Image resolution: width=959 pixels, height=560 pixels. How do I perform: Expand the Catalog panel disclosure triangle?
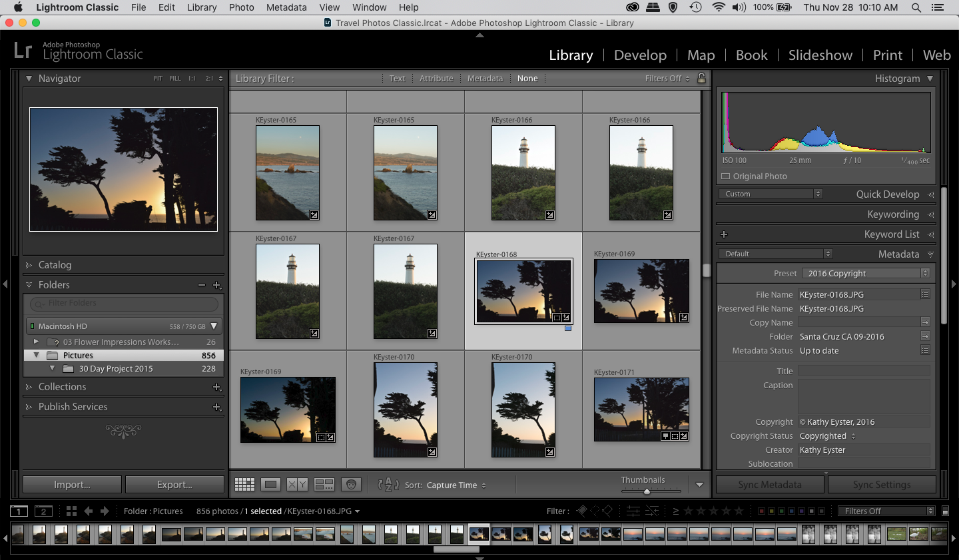tap(29, 265)
